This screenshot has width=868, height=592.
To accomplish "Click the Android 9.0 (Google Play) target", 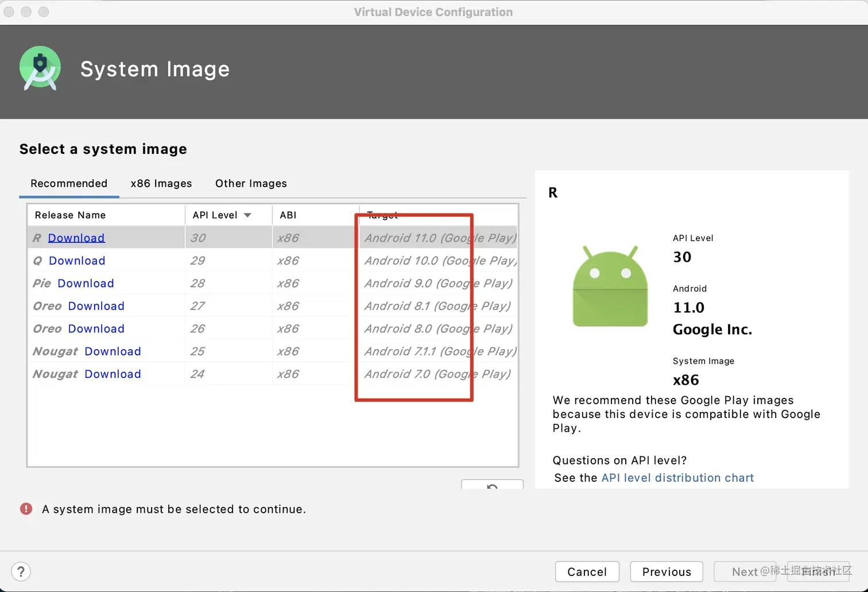I will (439, 283).
